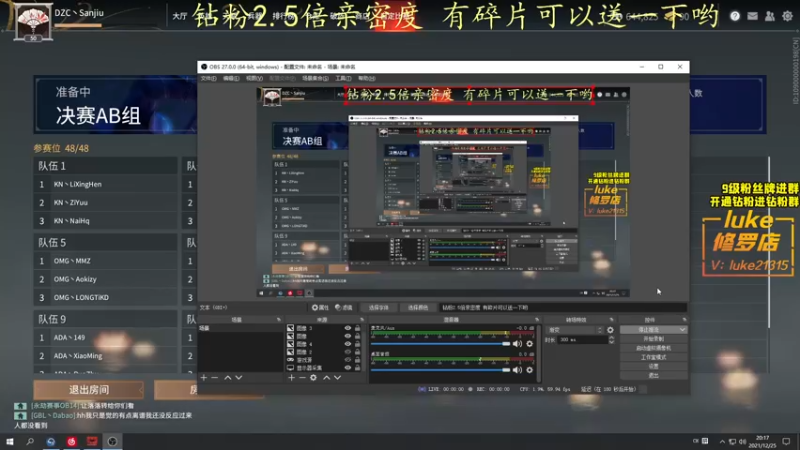Toggle visibility eye of 图像 4 source
The height and width of the screenshot is (450, 800).
tap(348, 344)
